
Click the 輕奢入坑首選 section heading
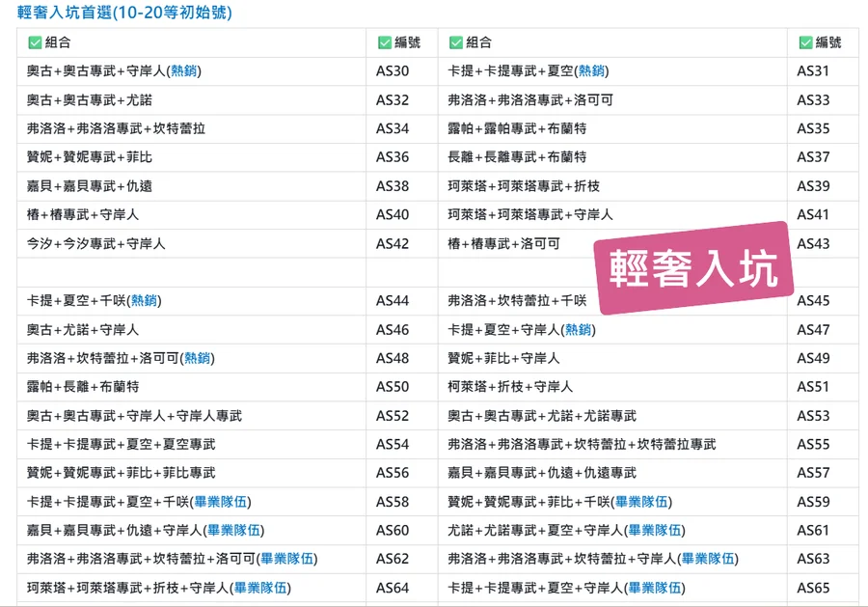coord(124,14)
